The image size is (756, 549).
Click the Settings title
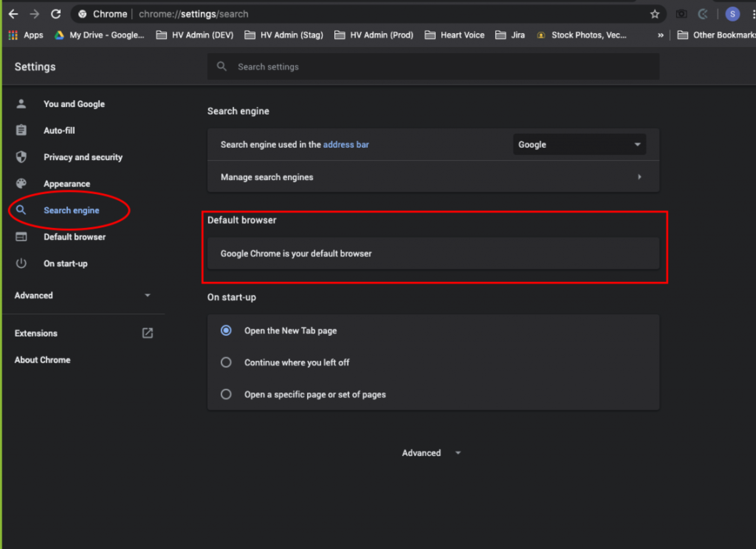point(35,67)
